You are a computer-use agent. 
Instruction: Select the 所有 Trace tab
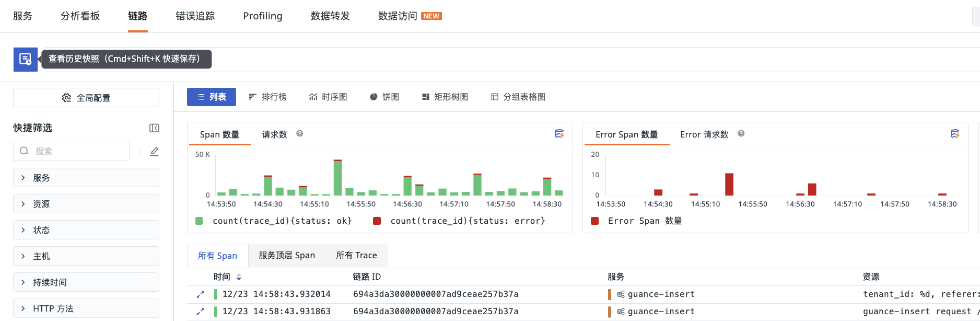point(356,256)
